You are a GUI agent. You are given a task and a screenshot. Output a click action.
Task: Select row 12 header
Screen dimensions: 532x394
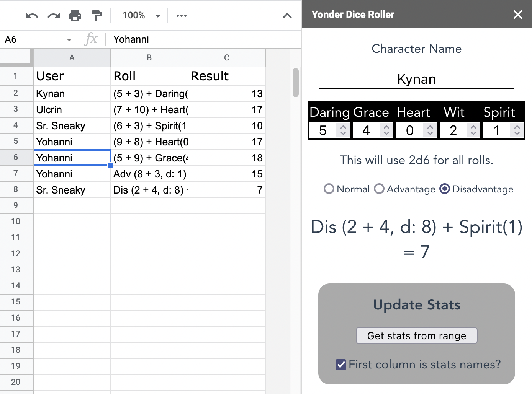[16, 254]
